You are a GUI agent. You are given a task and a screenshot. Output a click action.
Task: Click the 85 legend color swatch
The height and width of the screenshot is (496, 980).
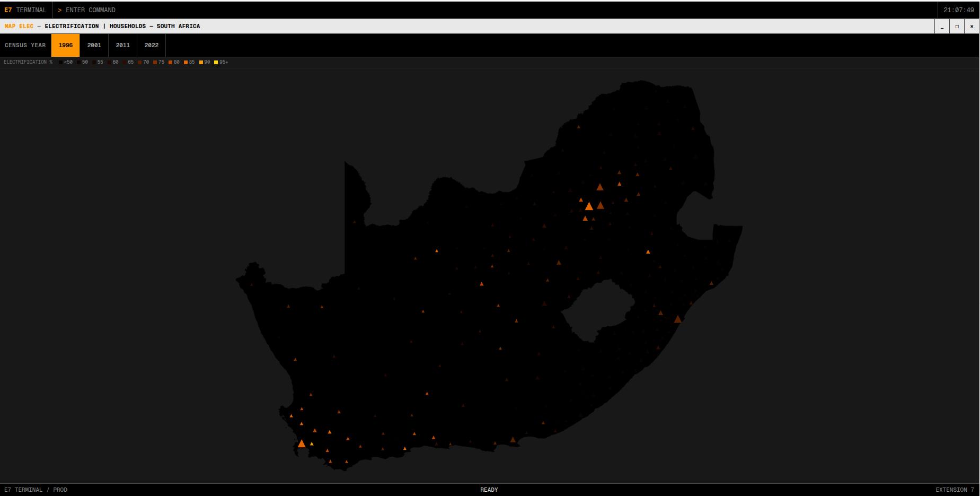click(x=186, y=62)
